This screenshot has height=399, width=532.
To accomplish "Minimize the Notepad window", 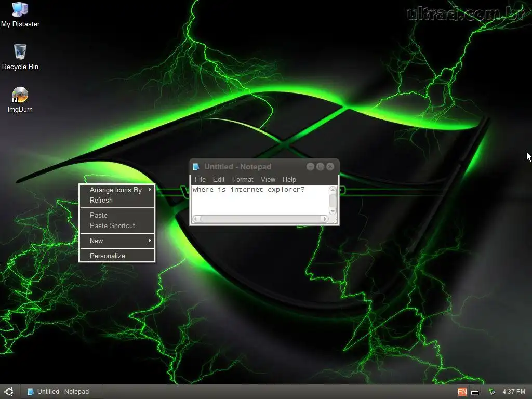I will coord(310,167).
